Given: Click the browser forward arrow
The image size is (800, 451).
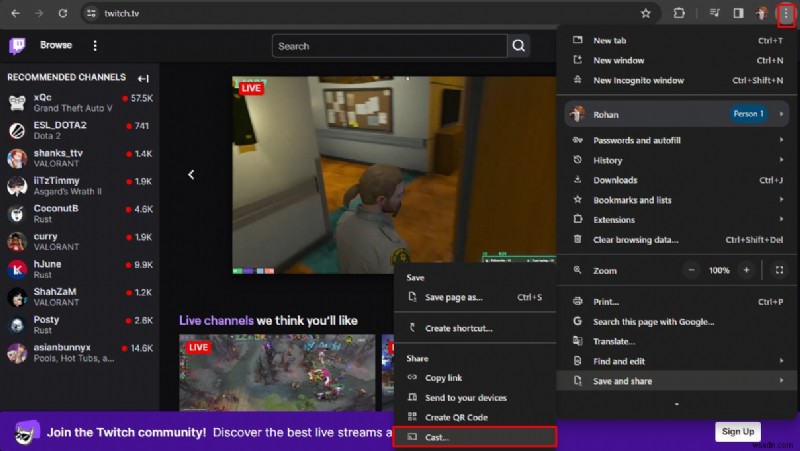Looking at the screenshot, I should [x=39, y=13].
